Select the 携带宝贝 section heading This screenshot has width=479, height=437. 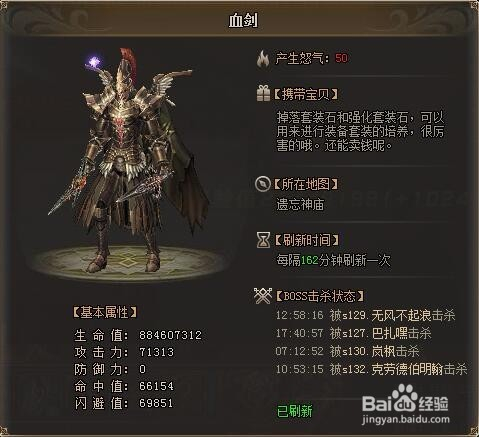click(x=305, y=94)
